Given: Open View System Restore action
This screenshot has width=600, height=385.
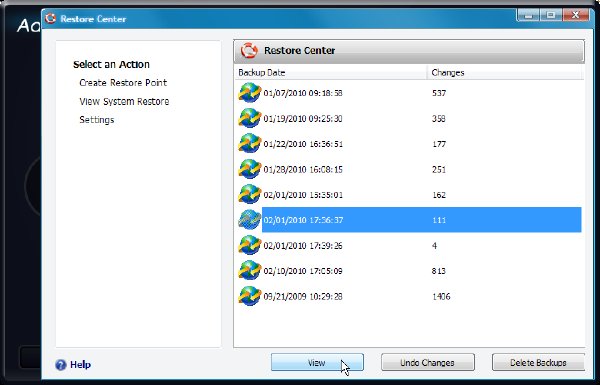Looking at the screenshot, I should pos(124,101).
